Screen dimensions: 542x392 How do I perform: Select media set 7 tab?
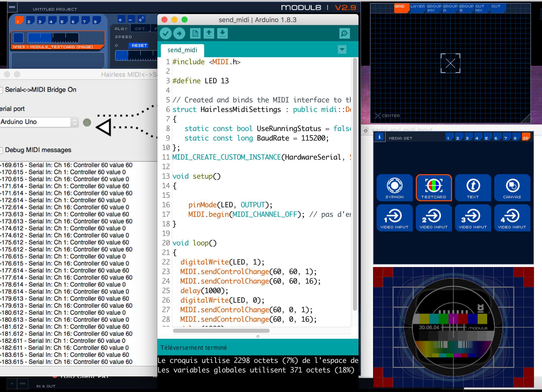(x=507, y=137)
